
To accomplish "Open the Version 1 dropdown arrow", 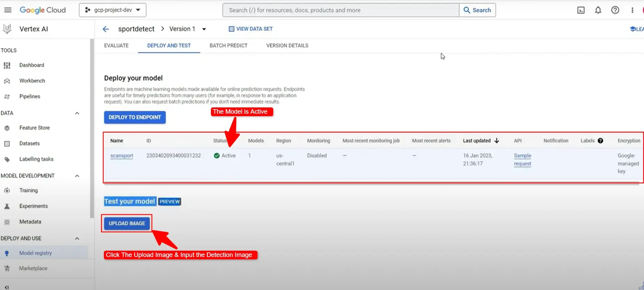I will (x=204, y=29).
